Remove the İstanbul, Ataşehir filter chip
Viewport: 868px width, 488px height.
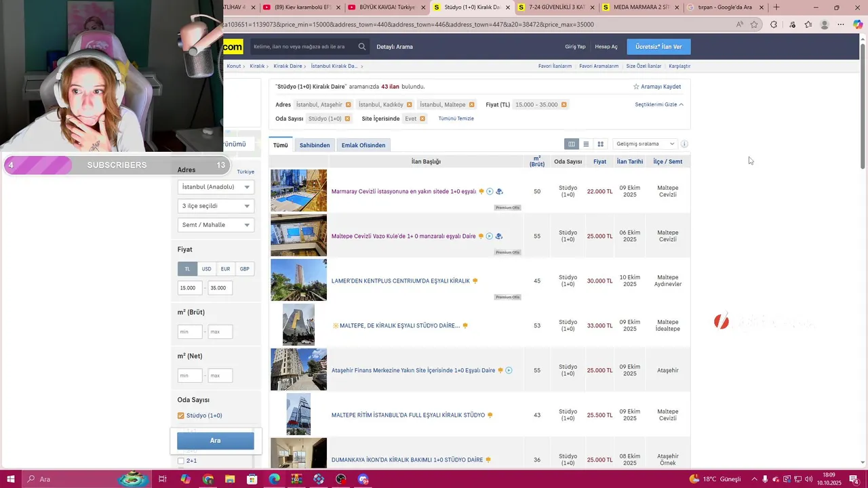click(x=349, y=104)
